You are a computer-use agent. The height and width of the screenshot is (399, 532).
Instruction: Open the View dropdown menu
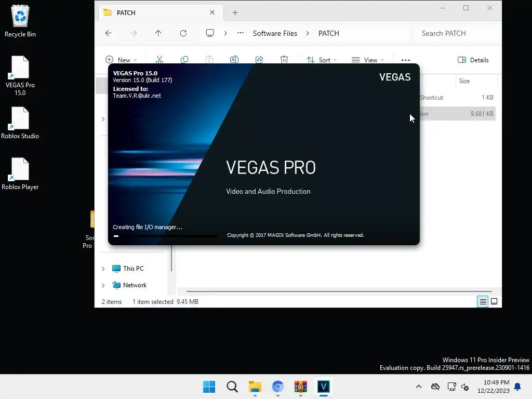pos(368,60)
